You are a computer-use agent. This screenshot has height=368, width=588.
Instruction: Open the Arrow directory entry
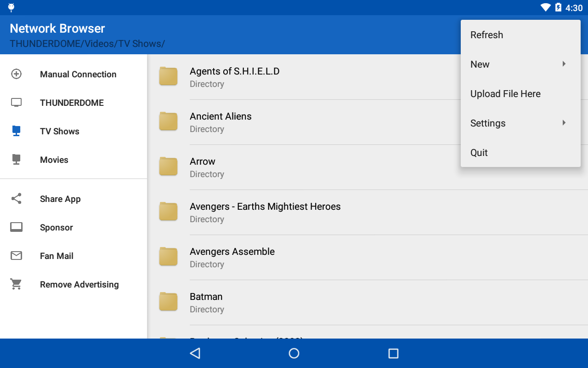pyautogui.click(x=202, y=167)
